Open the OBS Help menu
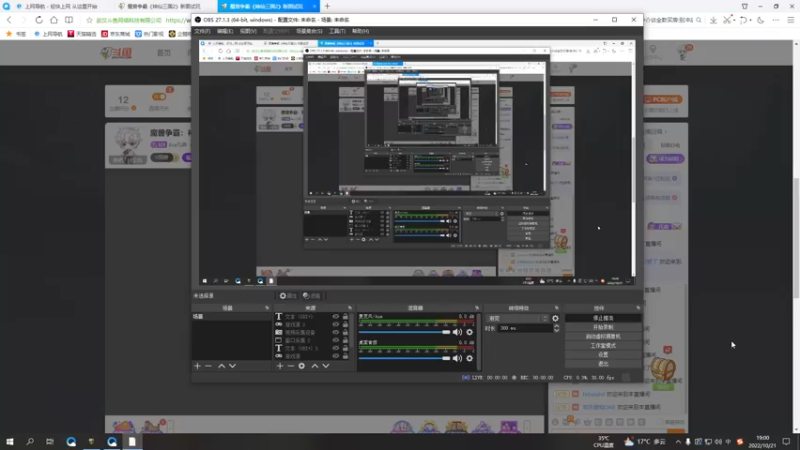The height and width of the screenshot is (450, 800). click(360, 31)
